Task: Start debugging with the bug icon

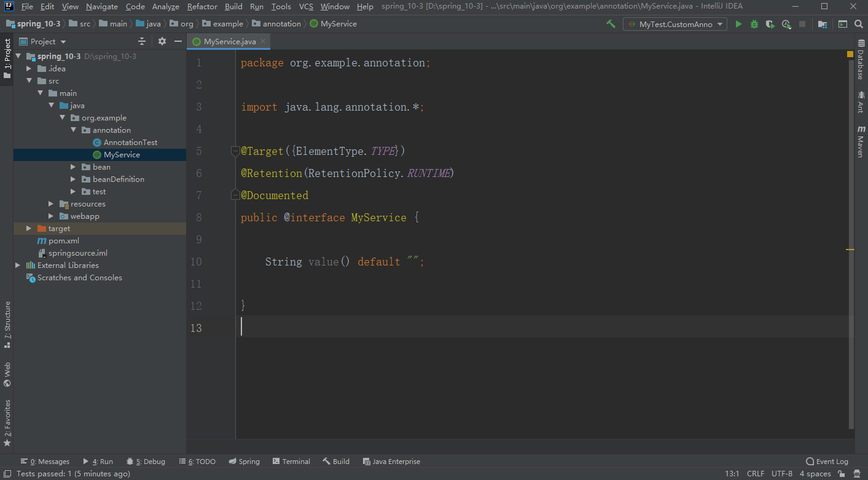Action: click(754, 24)
